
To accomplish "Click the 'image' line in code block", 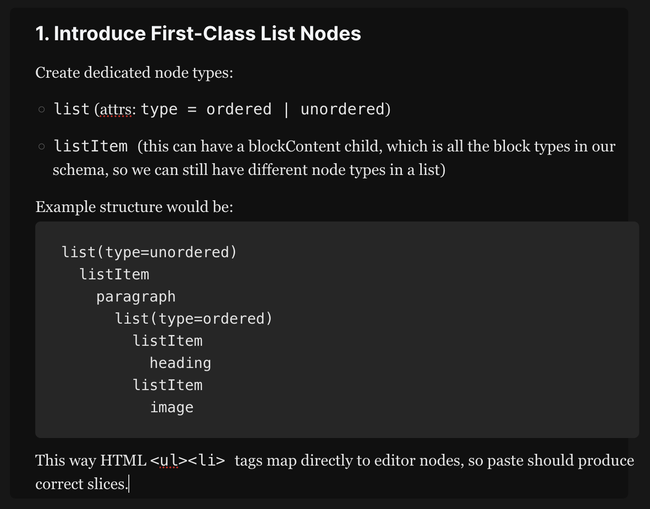I will coord(171,407).
